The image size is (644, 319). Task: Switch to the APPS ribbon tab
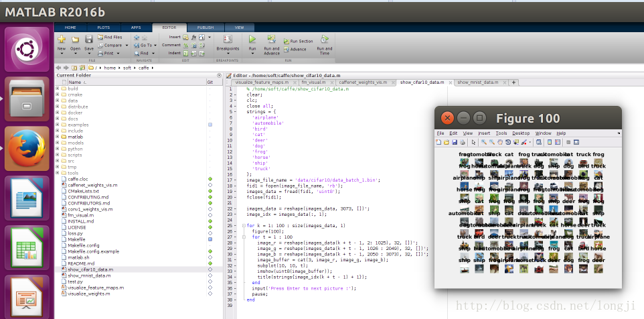pos(135,27)
